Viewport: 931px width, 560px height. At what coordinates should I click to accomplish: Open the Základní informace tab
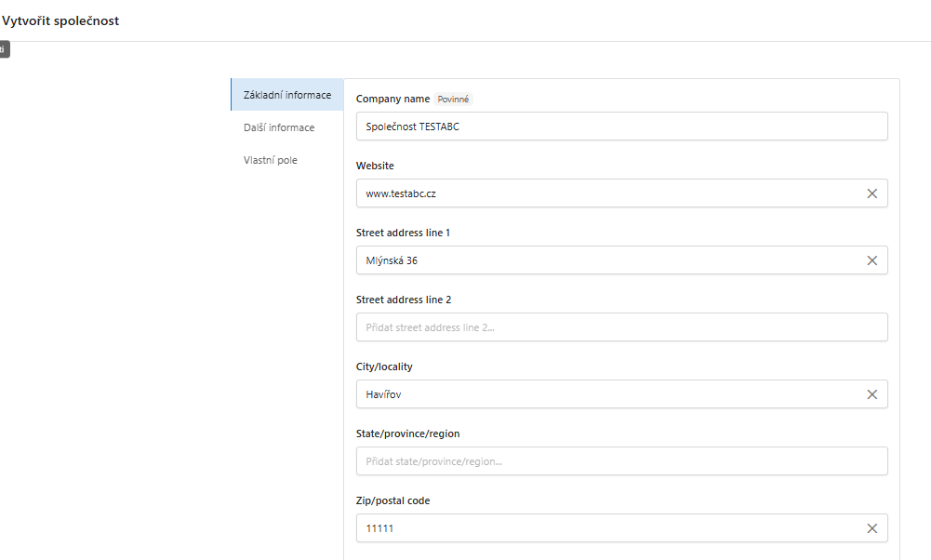coord(287,95)
